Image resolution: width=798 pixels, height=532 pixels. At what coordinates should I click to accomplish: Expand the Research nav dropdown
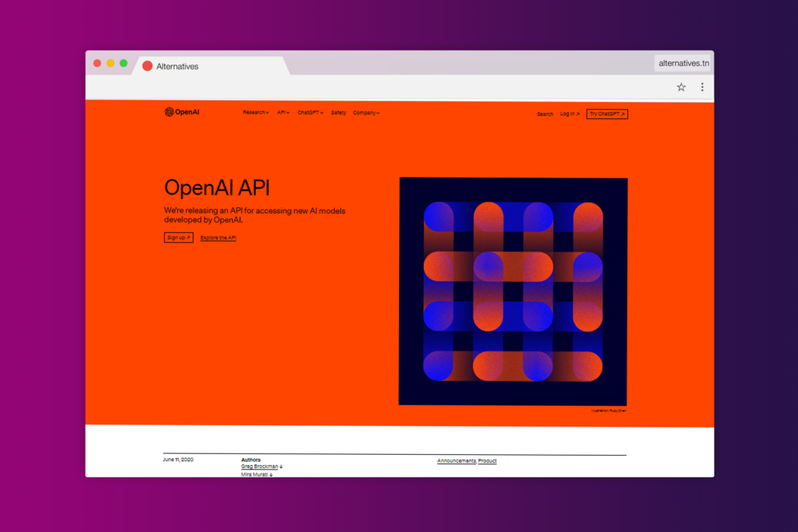256,112
